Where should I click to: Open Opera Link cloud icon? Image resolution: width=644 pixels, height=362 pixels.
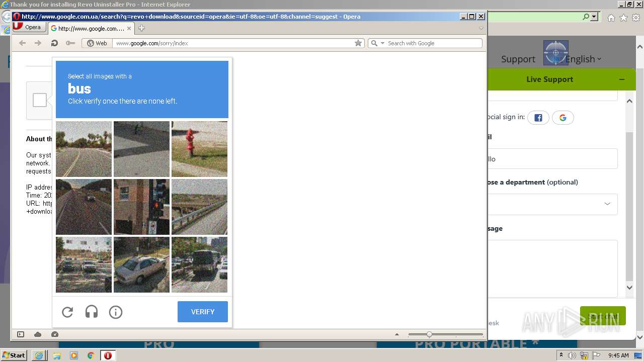(x=38, y=334)
